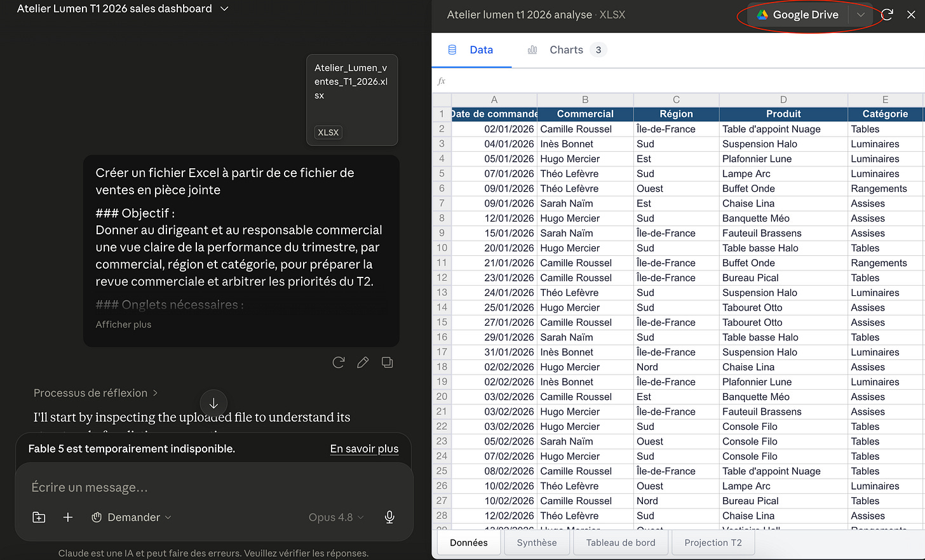Select column E header
Screen dimensions: 925x560
885,100
